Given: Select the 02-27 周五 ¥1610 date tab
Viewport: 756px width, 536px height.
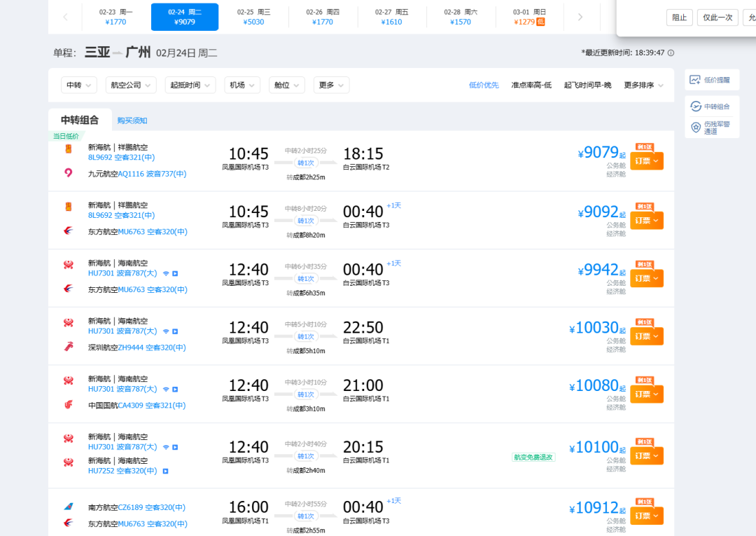Looking at the screenshot, I should (391, 17).
